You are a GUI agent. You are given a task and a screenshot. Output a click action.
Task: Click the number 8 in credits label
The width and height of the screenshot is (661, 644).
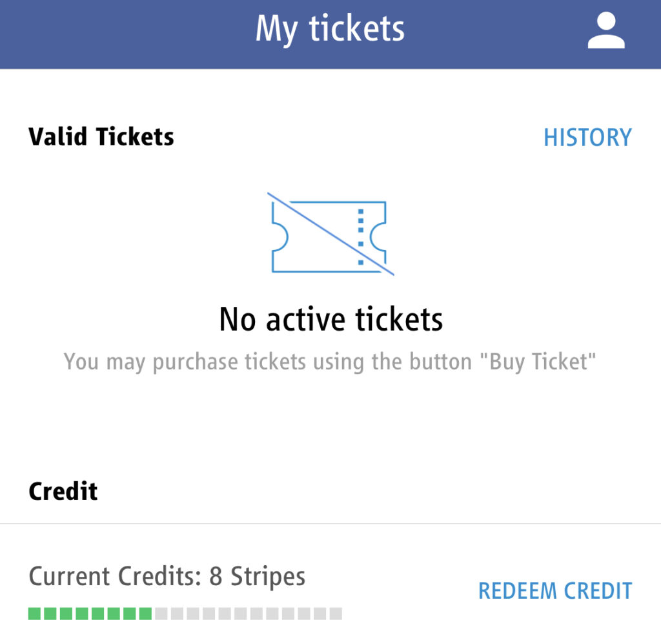tap(216, 576)
